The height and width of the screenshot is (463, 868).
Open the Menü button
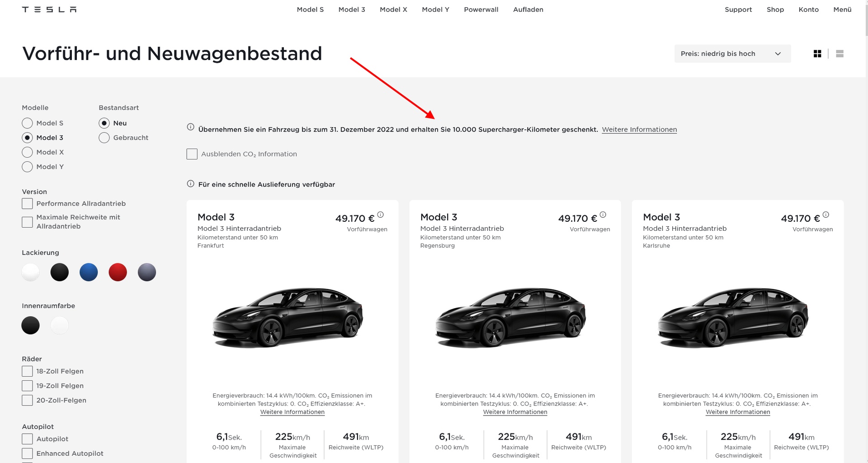842,9
